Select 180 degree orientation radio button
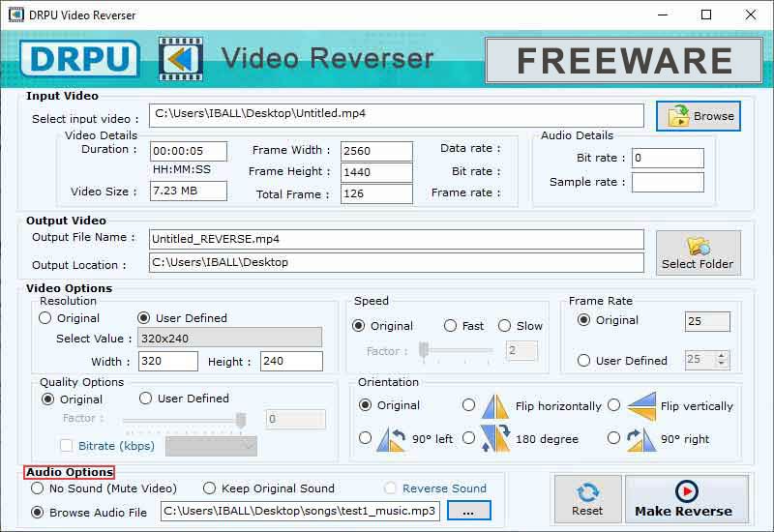774x532 pixels. 469,438
